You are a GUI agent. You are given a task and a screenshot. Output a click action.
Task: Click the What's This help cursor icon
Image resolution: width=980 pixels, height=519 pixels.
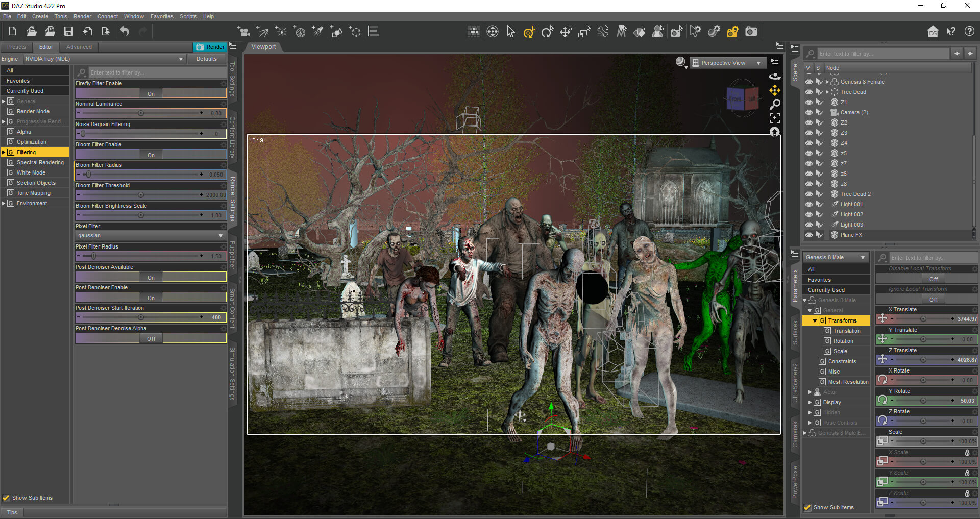[951, 32]
